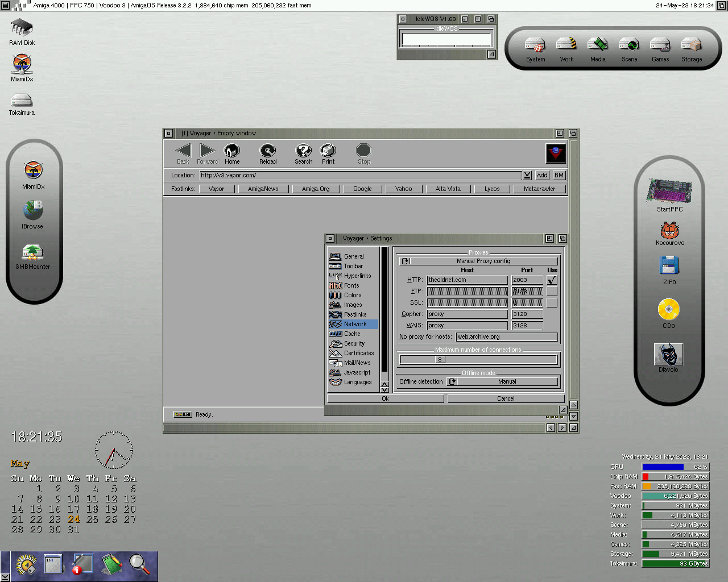Open the StartPPC icon

click(x=669, y=192)
